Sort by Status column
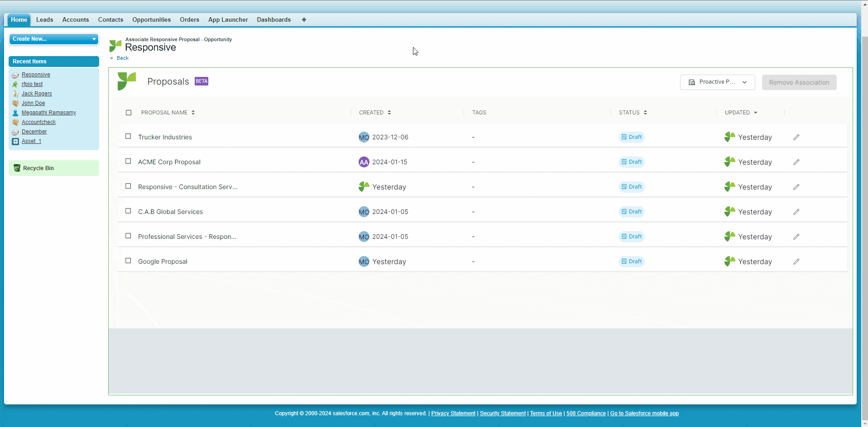The height and width of the screenshot is (427, 868). [x=633, y=113]
